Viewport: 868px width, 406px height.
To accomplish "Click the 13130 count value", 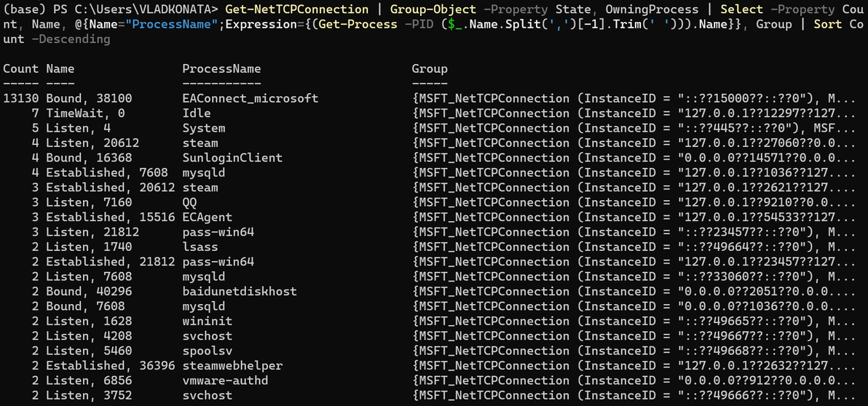I will [x=20, y=98].
